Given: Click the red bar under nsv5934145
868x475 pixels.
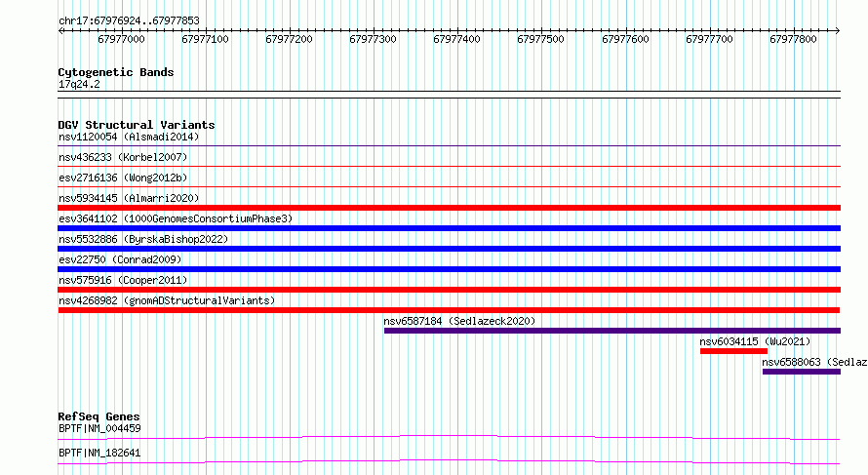Looking at the screenshot, I should tap(449, 208).
